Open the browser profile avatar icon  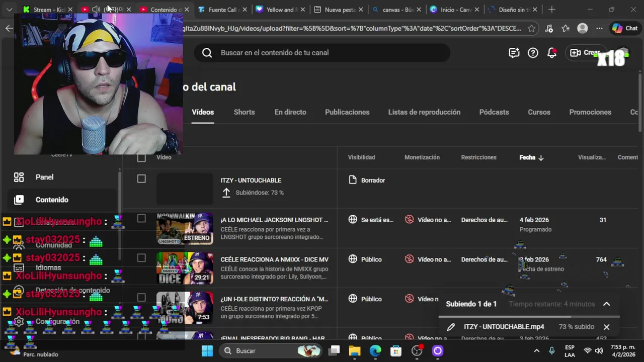[583, 29]
